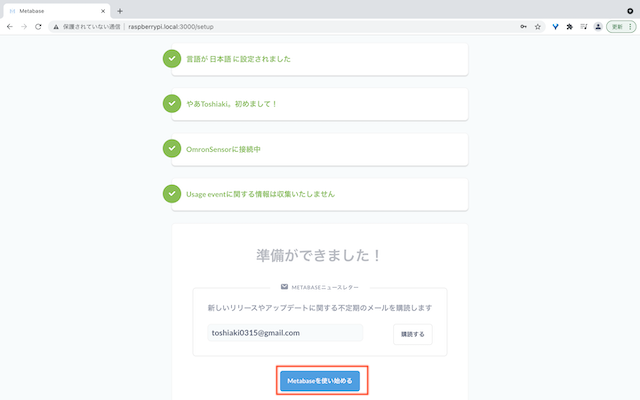Screen dimensions: 640x400
Task: Select the Metabase browser tab
Action: 57,11
